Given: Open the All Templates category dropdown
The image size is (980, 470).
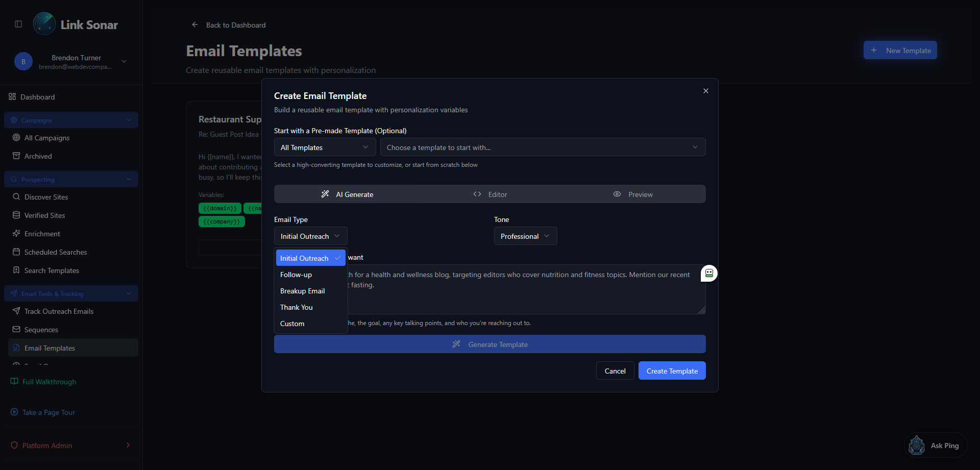Looking at the screenshot, I should coord(325,147).
